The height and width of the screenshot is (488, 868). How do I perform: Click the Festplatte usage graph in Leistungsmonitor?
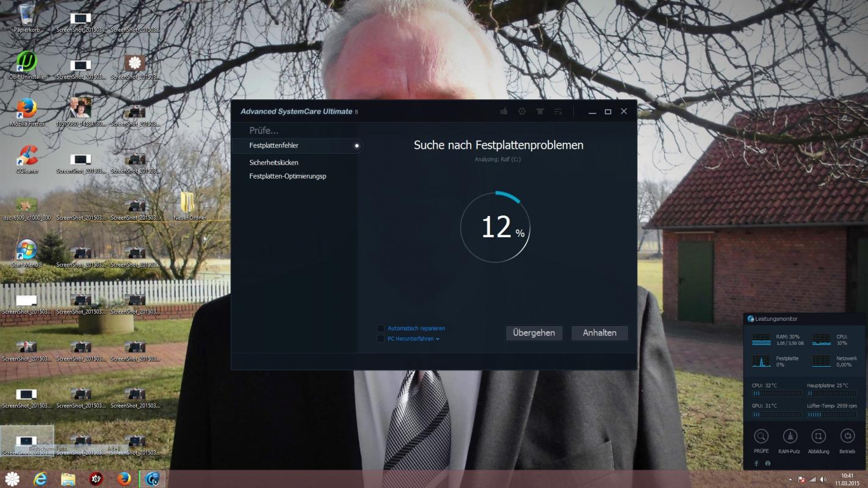(761, 361)
